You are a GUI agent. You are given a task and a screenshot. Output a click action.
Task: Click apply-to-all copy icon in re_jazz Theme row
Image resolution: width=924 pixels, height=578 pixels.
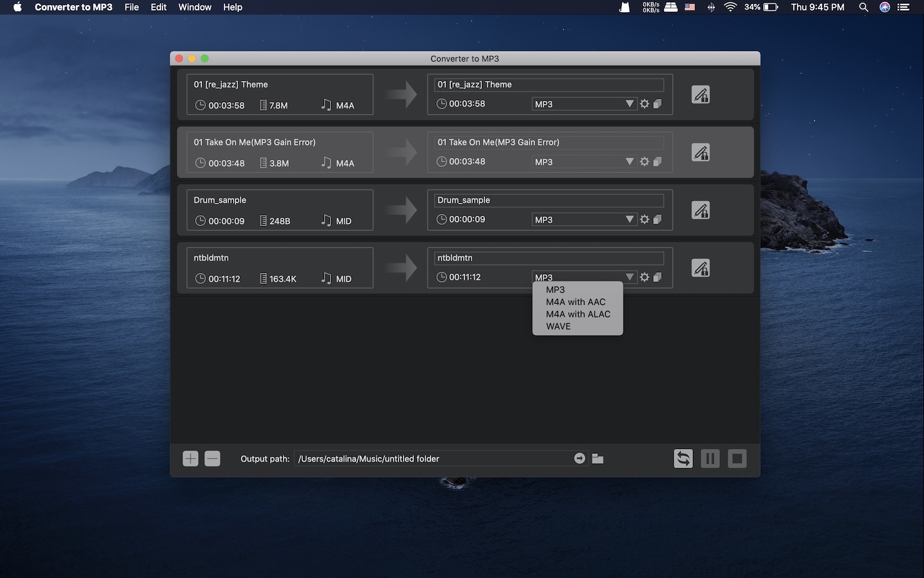pos(657,104)
